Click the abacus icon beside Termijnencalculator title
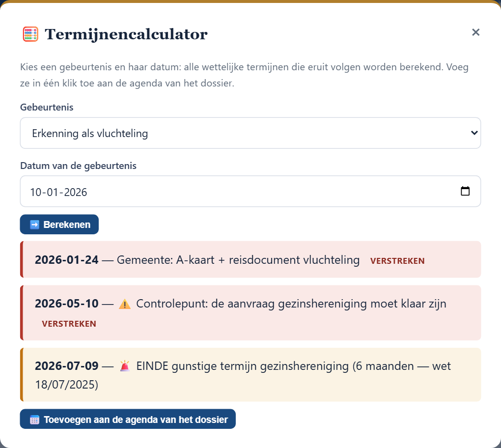 30,34
